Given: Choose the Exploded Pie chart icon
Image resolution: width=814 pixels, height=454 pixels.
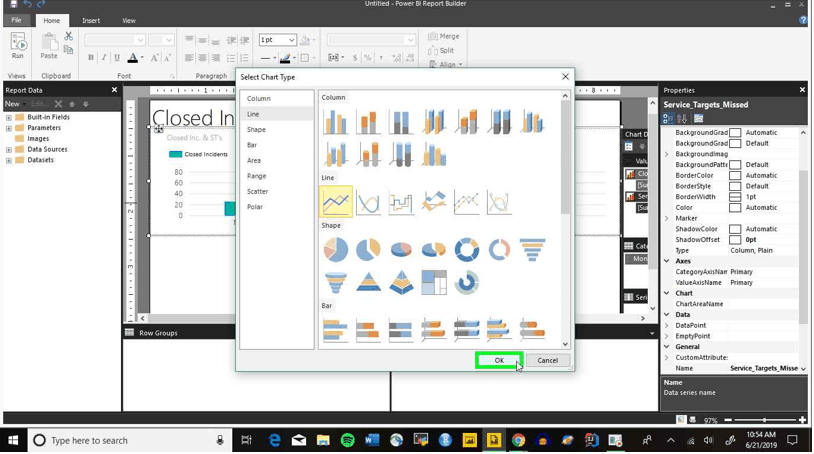Looking at the screenshot, I should point(368,250).
